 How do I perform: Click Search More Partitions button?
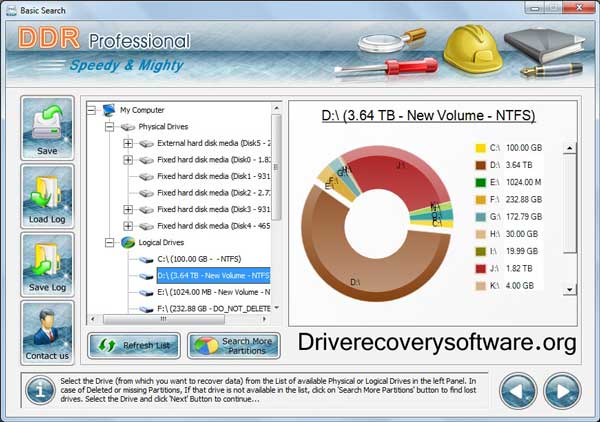click(234, 345)
